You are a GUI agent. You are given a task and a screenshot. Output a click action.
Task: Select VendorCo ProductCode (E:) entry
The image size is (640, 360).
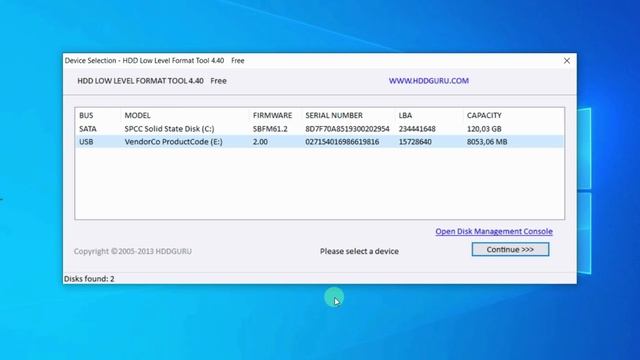coord(173,142)
